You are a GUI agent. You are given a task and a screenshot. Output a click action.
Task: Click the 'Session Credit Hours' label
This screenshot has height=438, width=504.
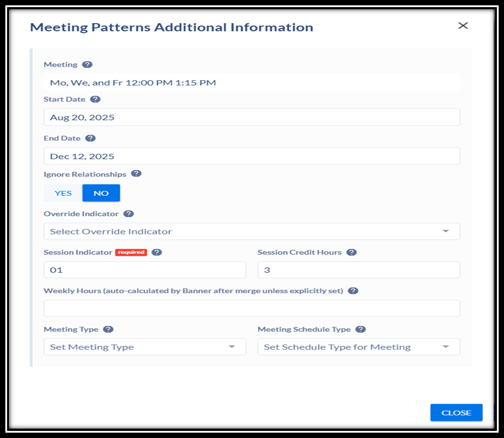299,252
